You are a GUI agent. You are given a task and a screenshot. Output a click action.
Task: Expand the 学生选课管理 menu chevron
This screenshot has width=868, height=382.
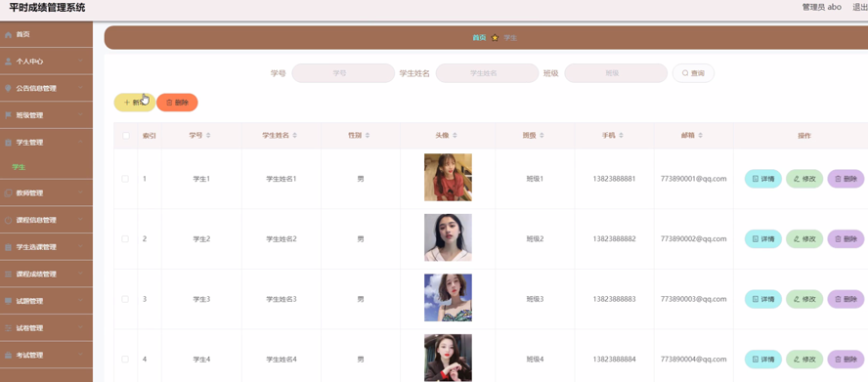(x=80, y=246)
